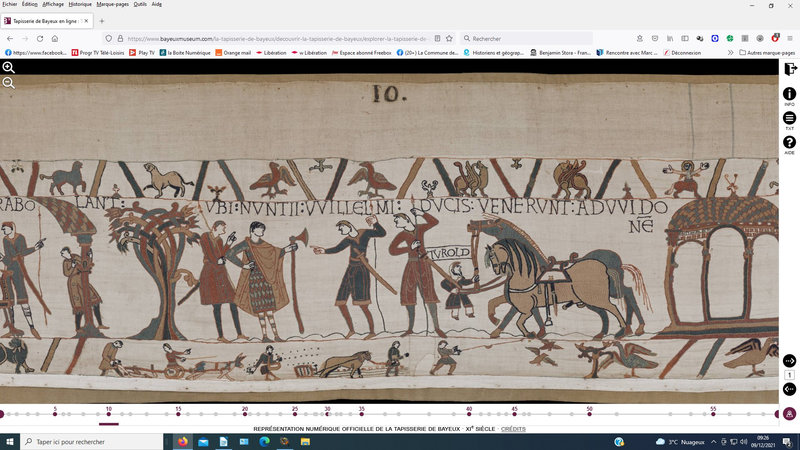Click the bayeuxmuseum.com address bar
Viewport: 800px width, 450px height.
278,39
